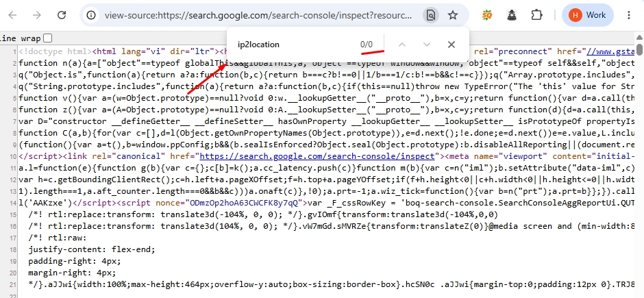Click the vertical scrollbar thumb
The height and width of the screenshot is (298, 644).
tap(639, 44)
